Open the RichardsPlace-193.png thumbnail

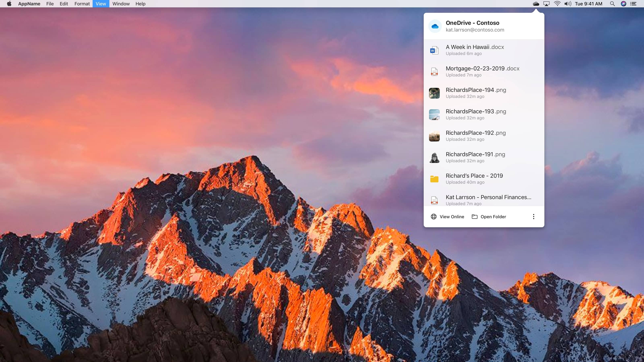pos(434,114)
